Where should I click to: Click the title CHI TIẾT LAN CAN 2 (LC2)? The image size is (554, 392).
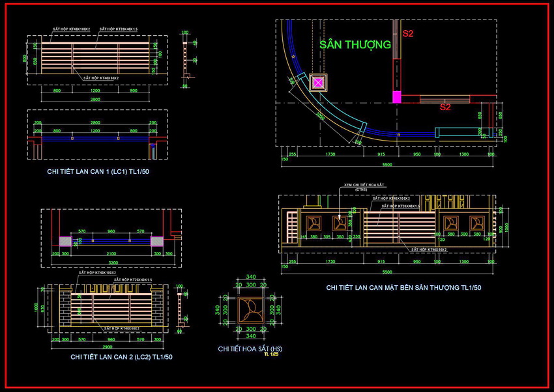pyautogui.click(x=121, y=357)
